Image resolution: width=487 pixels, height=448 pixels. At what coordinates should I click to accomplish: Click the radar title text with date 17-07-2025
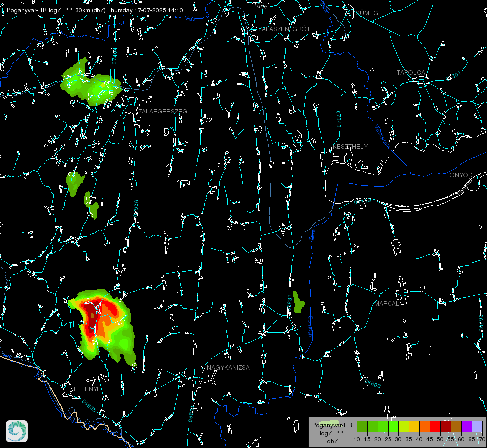95,10
